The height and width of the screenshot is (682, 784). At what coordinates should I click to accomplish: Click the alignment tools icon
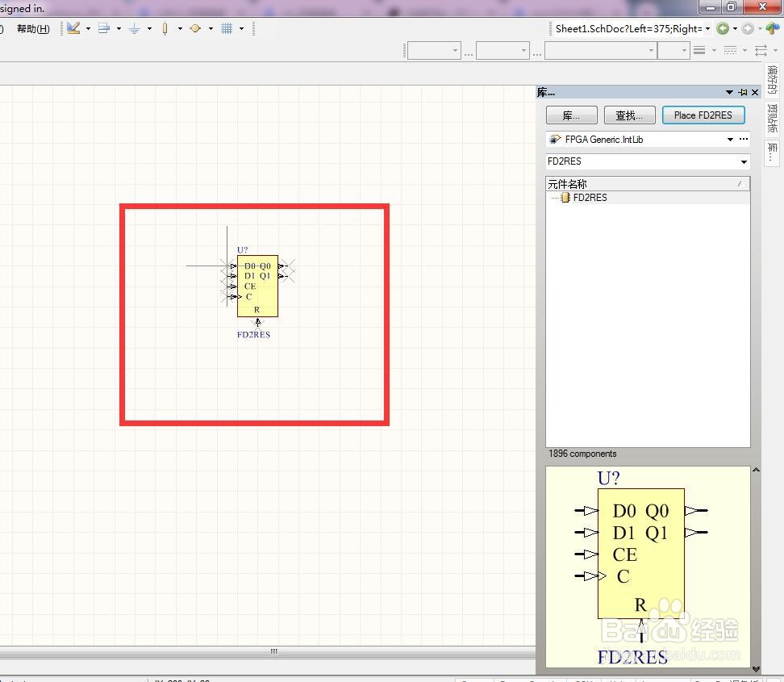click(104, 28)
